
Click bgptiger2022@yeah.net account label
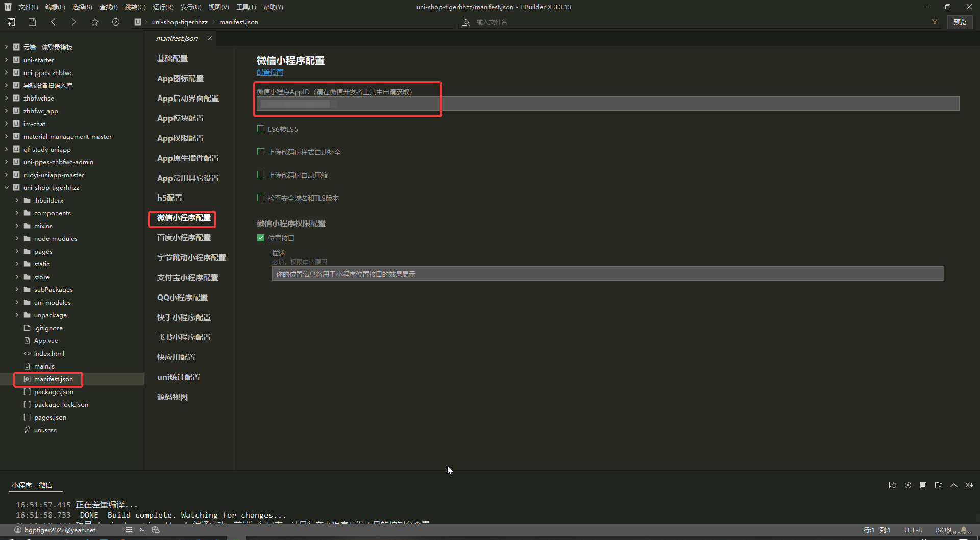60,530
